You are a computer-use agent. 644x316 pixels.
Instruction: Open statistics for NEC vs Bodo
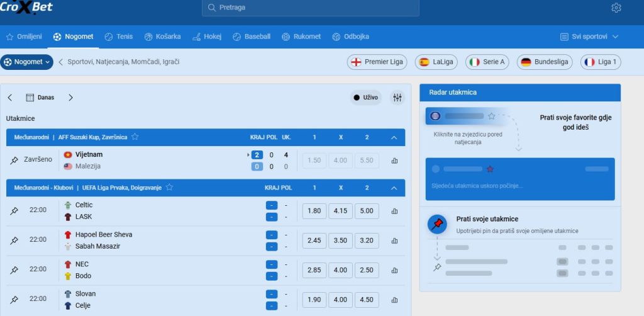[395, 271]
